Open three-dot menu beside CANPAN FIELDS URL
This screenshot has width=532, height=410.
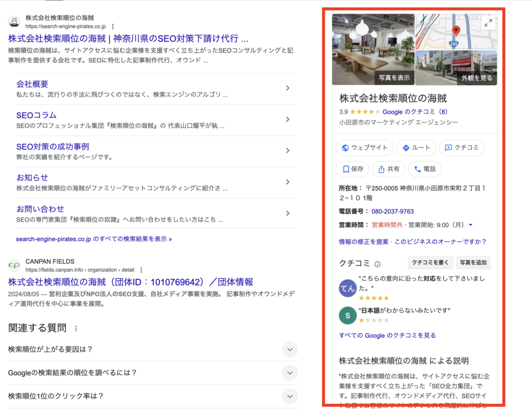[x=141, y=270]
